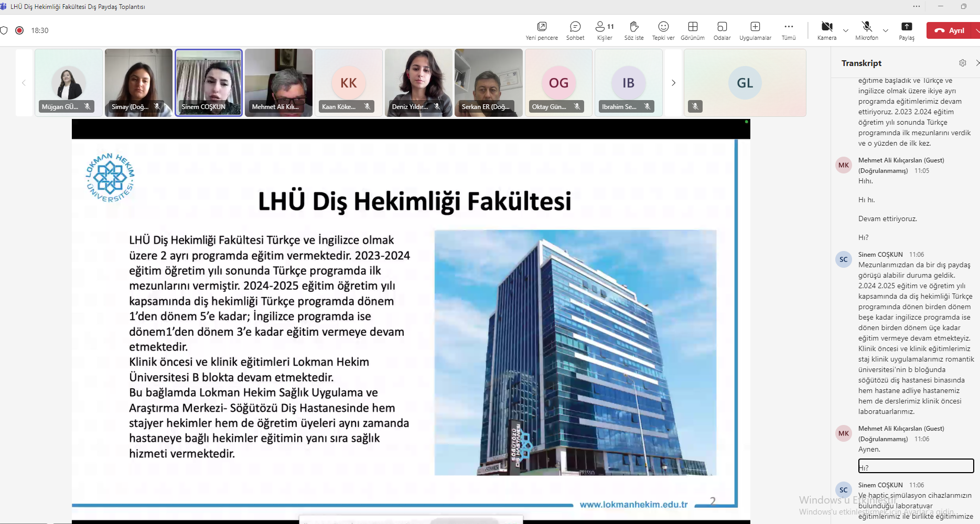Viewport: 980px width, 524px height.
Task: Select Ibrahim Se... IB avatar tile
Action: coord(629,83)
